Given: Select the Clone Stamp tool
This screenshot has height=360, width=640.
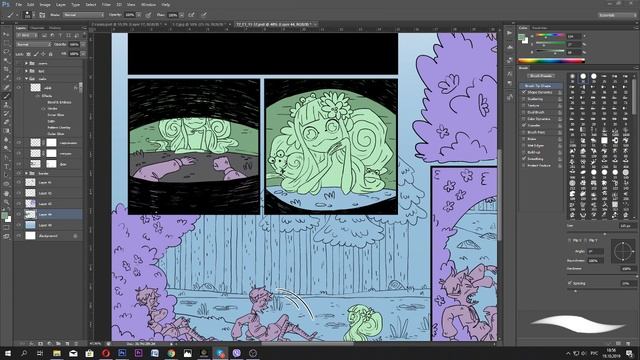Looking at the screenshot, I should pos(6,105).
